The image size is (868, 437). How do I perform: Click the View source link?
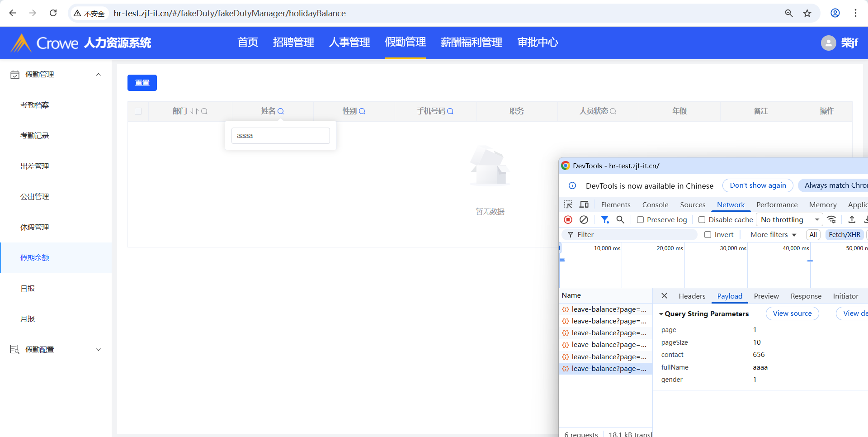pos(792,313)
